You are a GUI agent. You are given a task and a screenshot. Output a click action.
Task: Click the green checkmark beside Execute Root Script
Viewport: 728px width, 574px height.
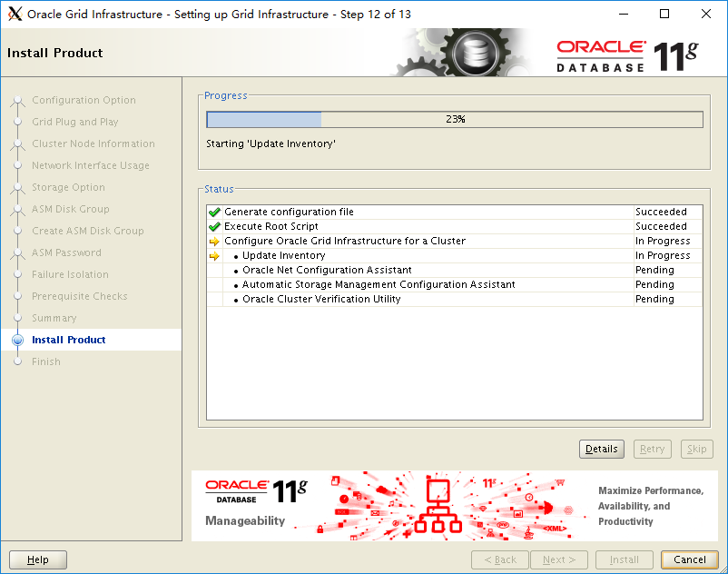[214, 227]
